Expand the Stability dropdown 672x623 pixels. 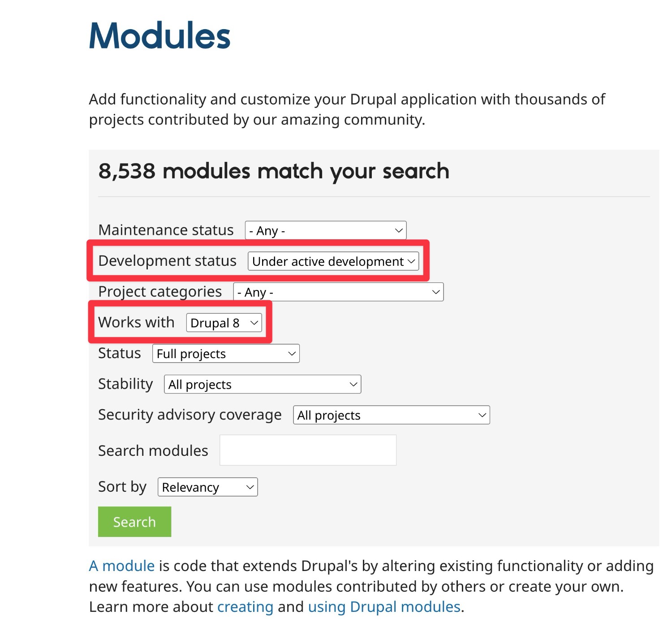pos(263,385)
